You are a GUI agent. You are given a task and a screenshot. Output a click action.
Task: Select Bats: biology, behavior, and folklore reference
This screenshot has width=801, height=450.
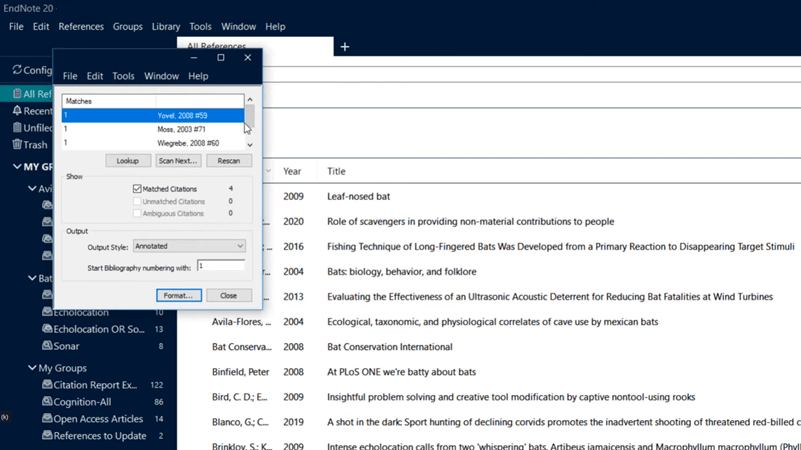tap(402, 271)
